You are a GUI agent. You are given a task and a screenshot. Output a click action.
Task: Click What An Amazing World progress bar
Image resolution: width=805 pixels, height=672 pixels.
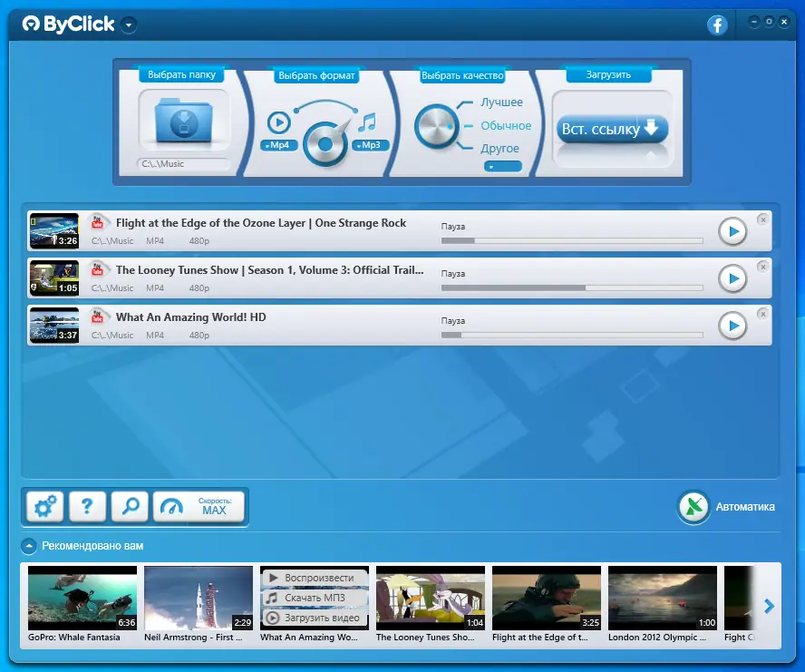point(572,335)
